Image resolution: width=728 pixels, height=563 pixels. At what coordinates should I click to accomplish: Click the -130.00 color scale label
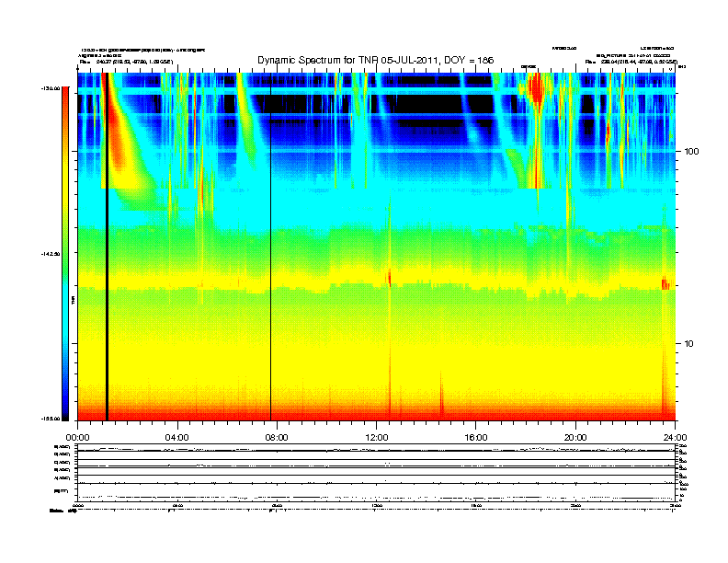point(51,88)
